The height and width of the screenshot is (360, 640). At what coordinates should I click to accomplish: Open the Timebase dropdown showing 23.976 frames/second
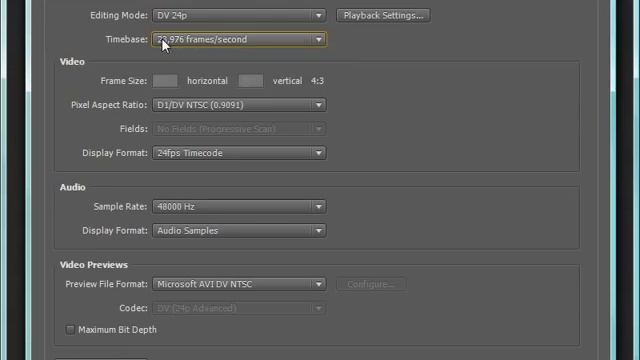(239, 40)
